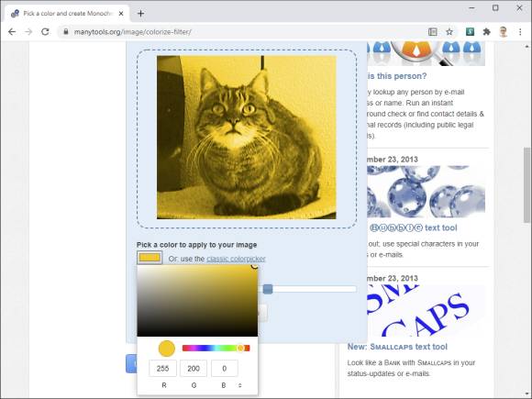Open the classic colorpicker link
Image resolution: width=532 pixels, height=399 pixels.
pos(236,259)
